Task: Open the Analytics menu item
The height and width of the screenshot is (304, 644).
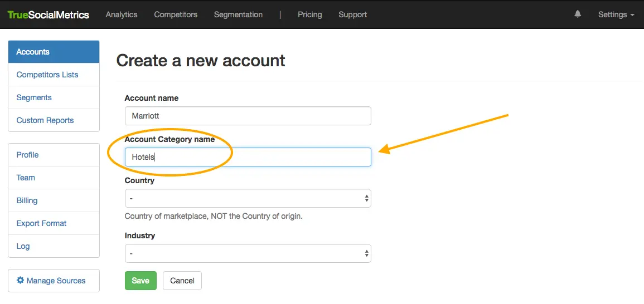Action: (x=122, y=14)
